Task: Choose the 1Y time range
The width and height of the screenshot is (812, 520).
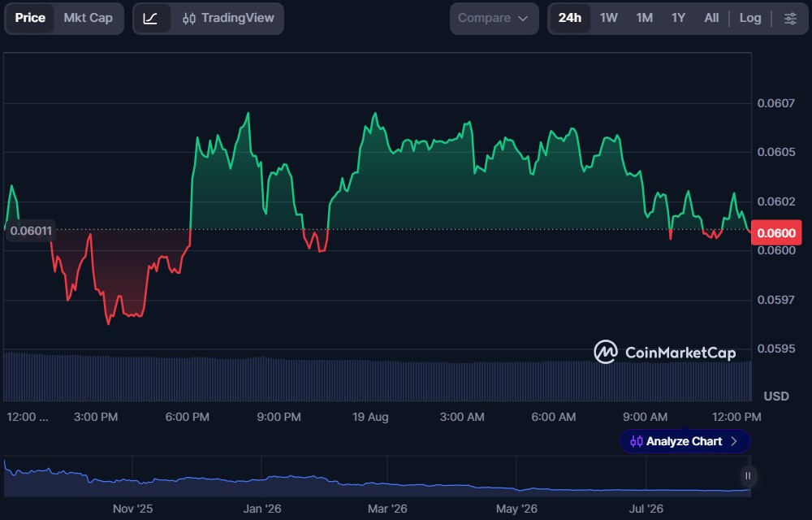Action: coord(678,18)
